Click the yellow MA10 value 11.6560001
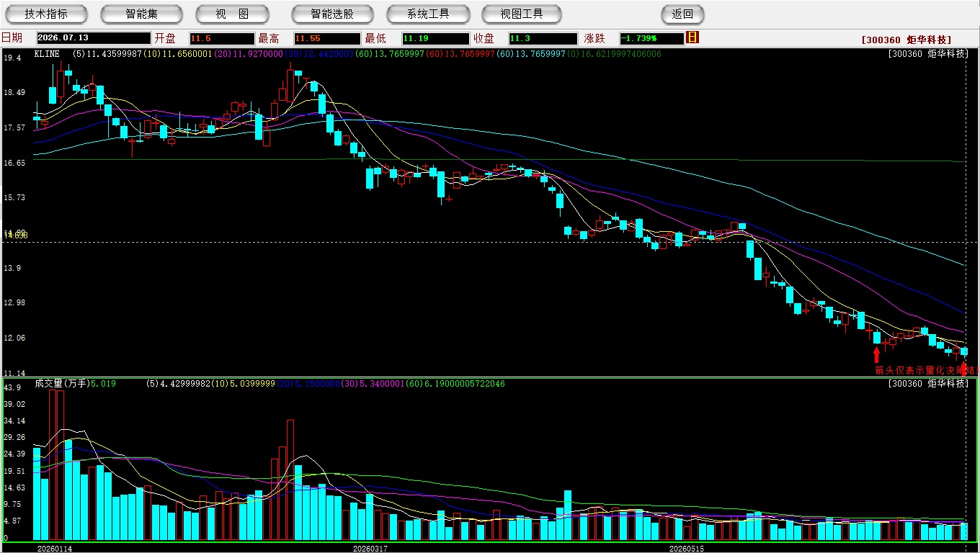 pyautogui.click(x=177, y=54)
